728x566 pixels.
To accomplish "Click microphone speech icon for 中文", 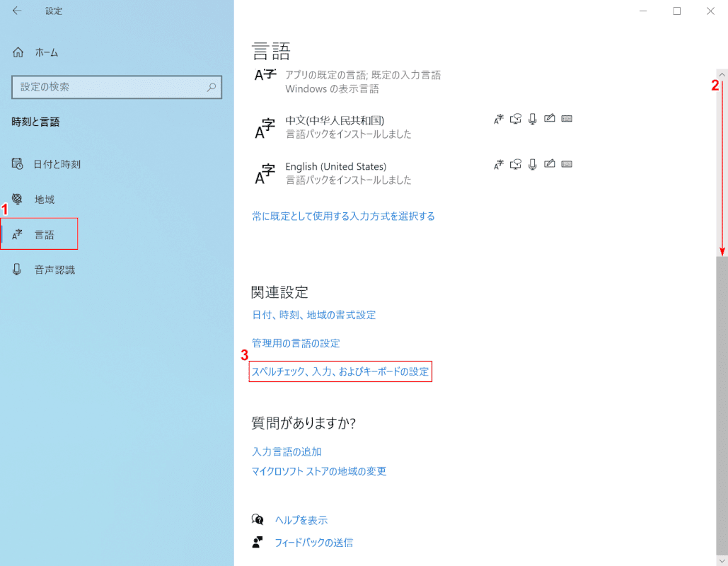I will [x=533, y=119].
